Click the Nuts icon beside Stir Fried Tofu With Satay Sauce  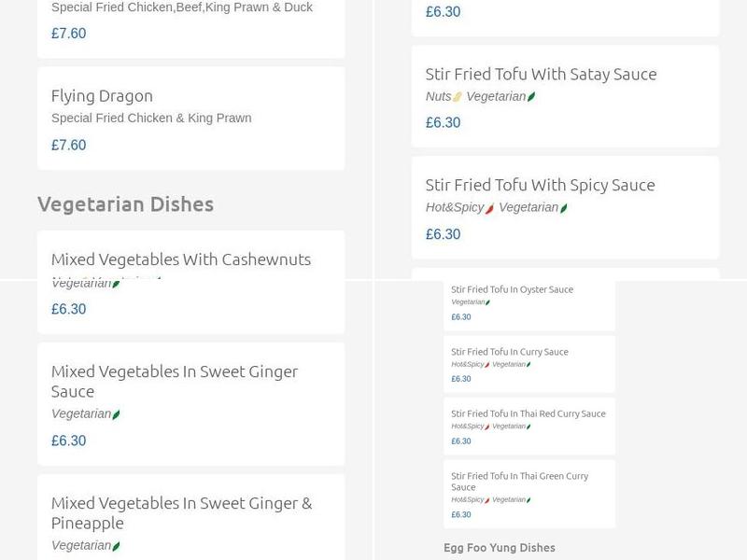(x=456, y=96)
